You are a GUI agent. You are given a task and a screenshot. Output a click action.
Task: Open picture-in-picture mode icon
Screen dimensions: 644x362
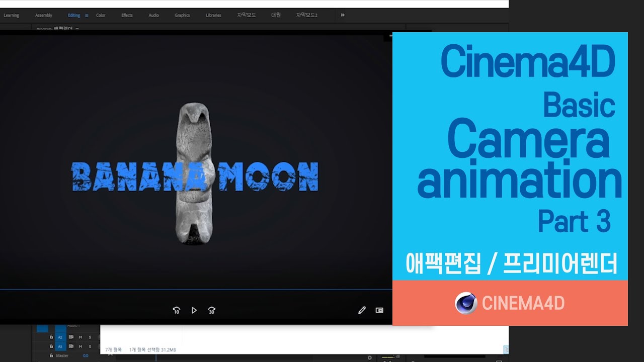click(379, 311)
